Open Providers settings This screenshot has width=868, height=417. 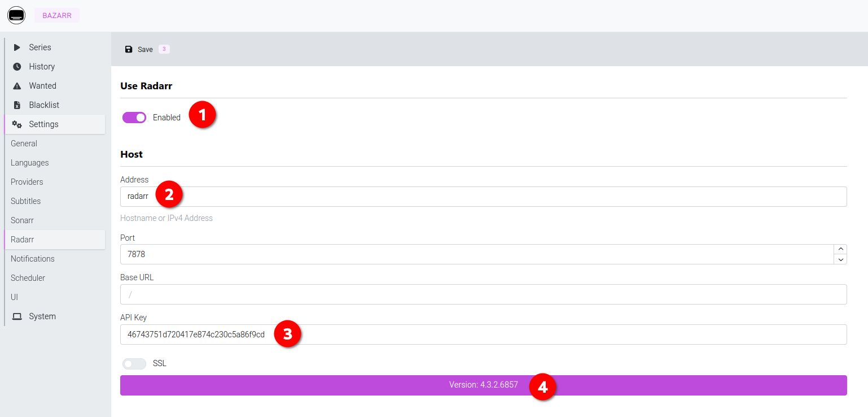55,182
